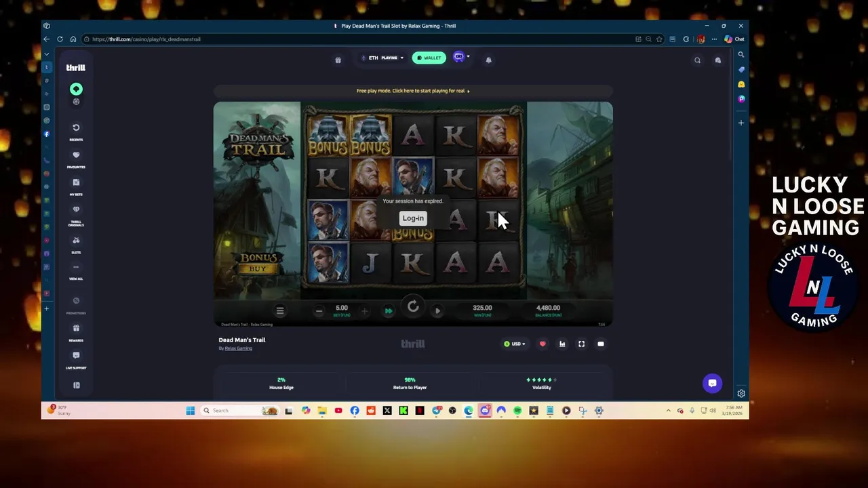
Task: Click the thrill logo in the sidebar
Action: tap(76, 68)
